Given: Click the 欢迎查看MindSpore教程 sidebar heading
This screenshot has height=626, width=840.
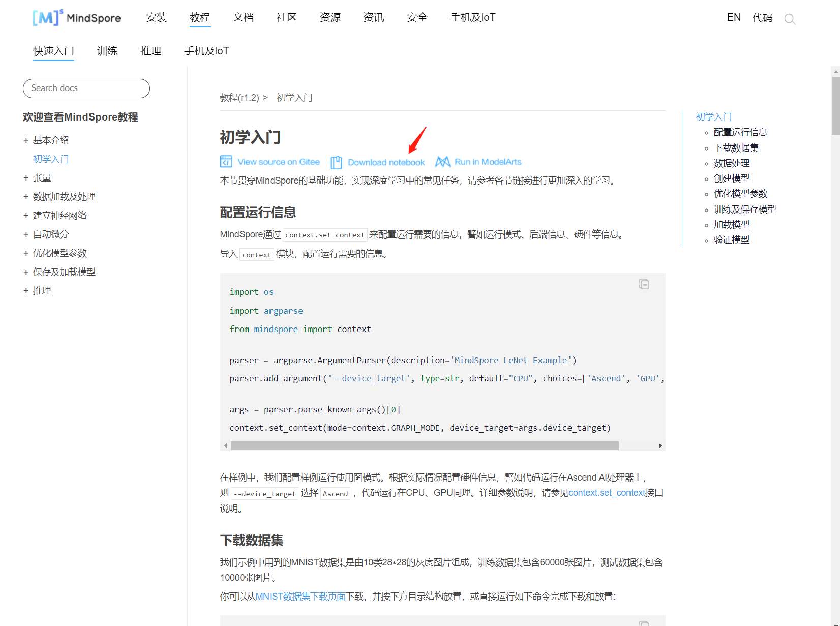Looking at the screenshot, I should 80,117.
